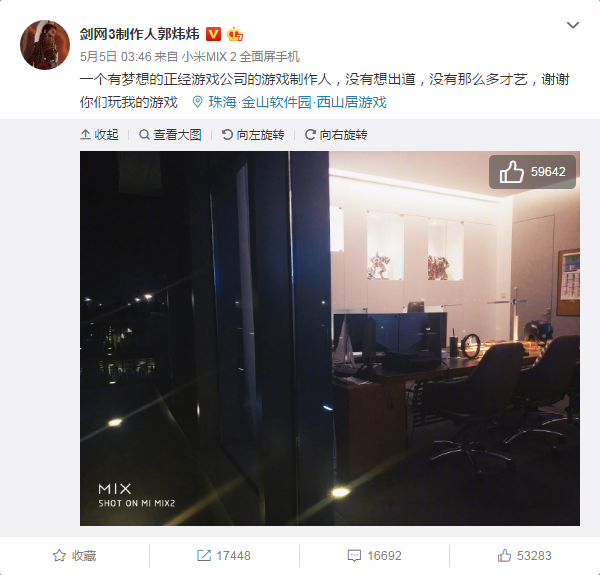Image resolution: width=600 pixels, height=575 pixels.
Task: Click the magnifier icon beside 查看大图
Action: (x=144, y=135)
